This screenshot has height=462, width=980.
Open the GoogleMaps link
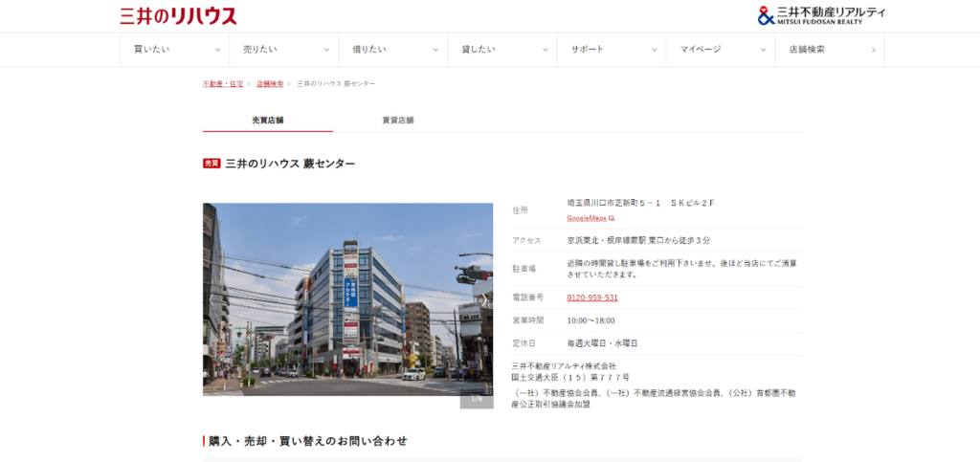[x=587, y=218]
